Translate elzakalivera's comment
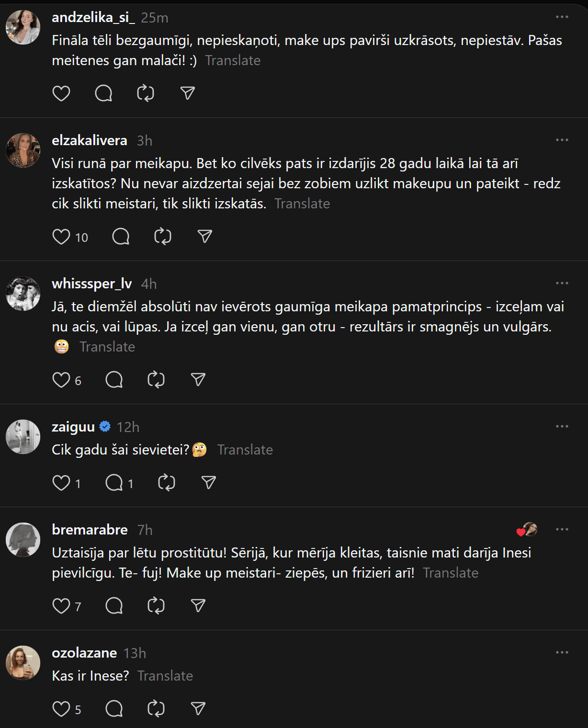 (302, 204)
